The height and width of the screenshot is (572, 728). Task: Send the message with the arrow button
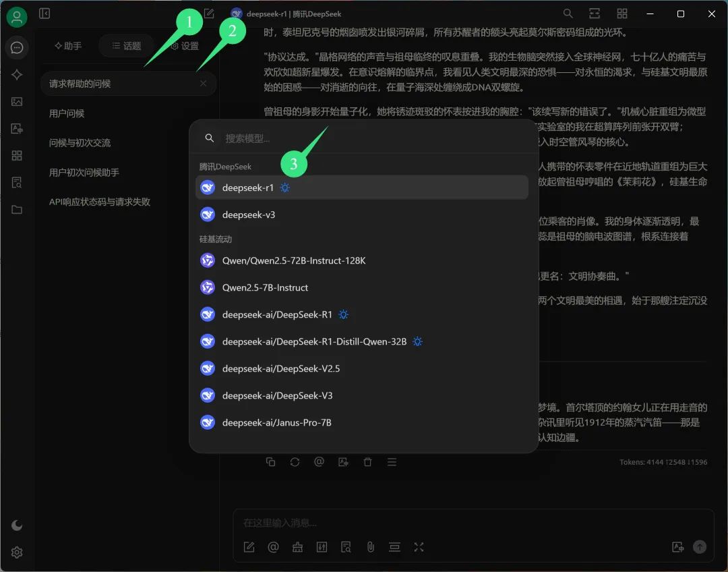700,547
